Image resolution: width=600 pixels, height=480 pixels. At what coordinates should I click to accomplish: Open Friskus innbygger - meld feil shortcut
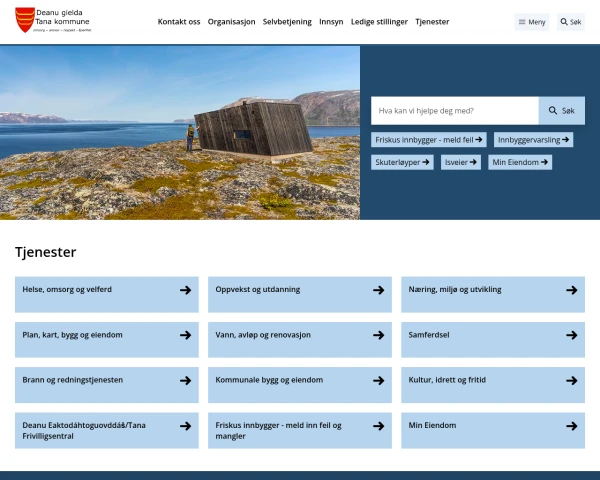[428, 140]
